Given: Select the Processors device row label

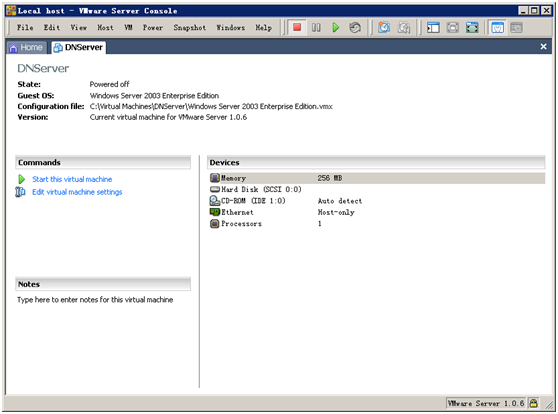Looking at the screenshot, I should 241,224.
